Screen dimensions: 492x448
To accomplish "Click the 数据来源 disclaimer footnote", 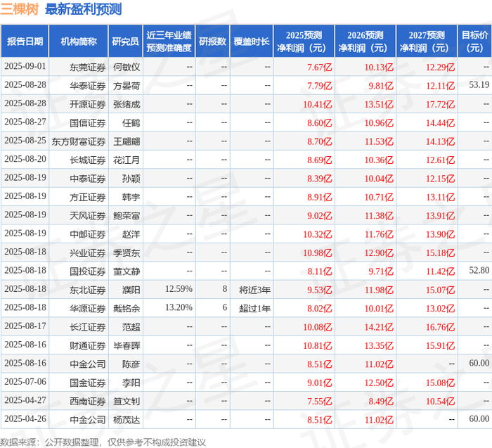I will 103,442.
